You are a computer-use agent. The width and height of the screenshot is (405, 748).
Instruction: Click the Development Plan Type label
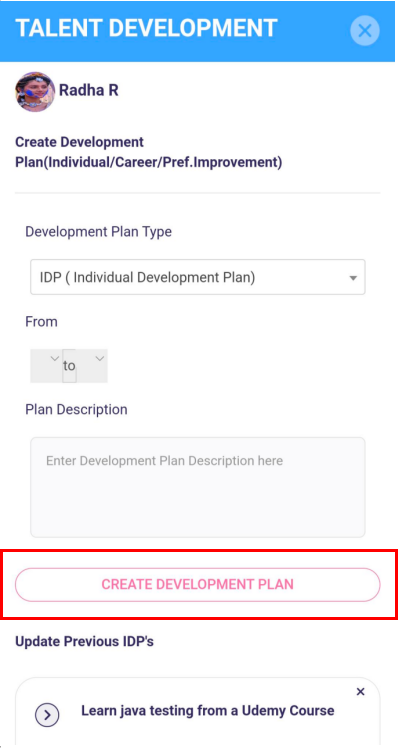click(x=98, y=232)
